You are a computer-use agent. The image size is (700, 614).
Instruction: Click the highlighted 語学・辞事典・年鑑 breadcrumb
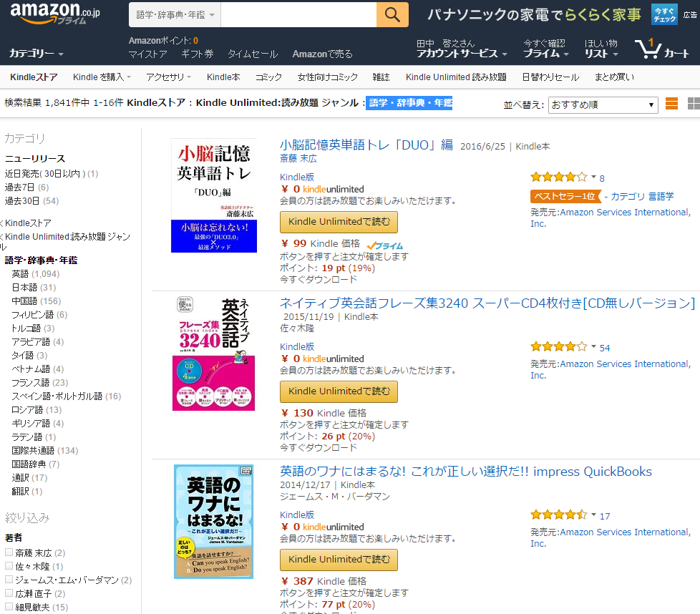pyautogui.click(x=409, y=103)
